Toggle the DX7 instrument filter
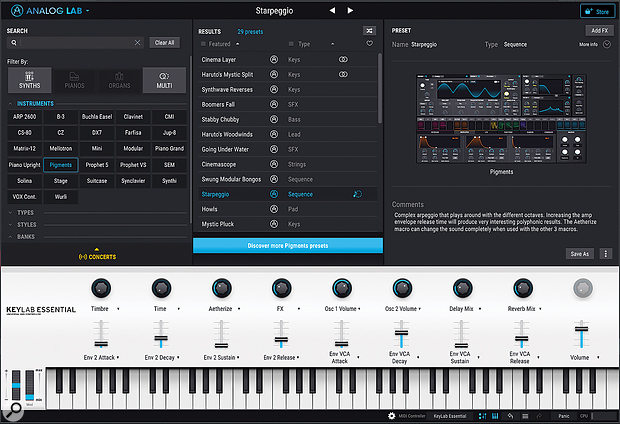The width and height of the screenshot is (620, 424). pyautogui.click(x=97, y=132)
